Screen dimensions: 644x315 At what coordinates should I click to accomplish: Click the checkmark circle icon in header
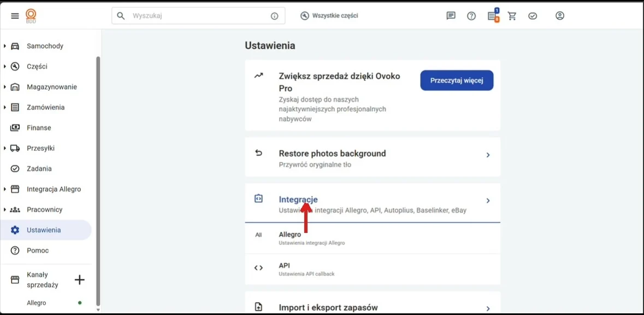pos(533,16)
